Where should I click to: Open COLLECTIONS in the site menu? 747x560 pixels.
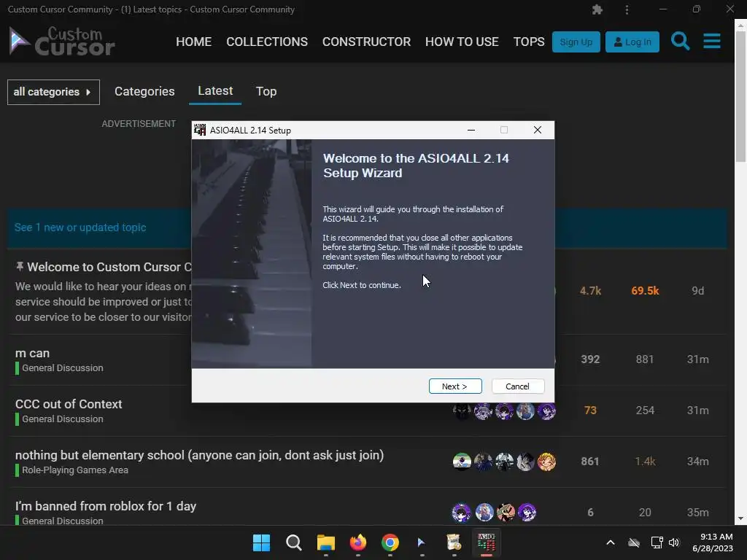pos(267,42)
